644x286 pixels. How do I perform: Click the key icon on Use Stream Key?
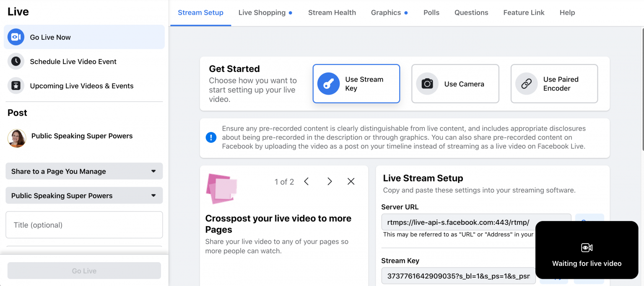[328, 83]
